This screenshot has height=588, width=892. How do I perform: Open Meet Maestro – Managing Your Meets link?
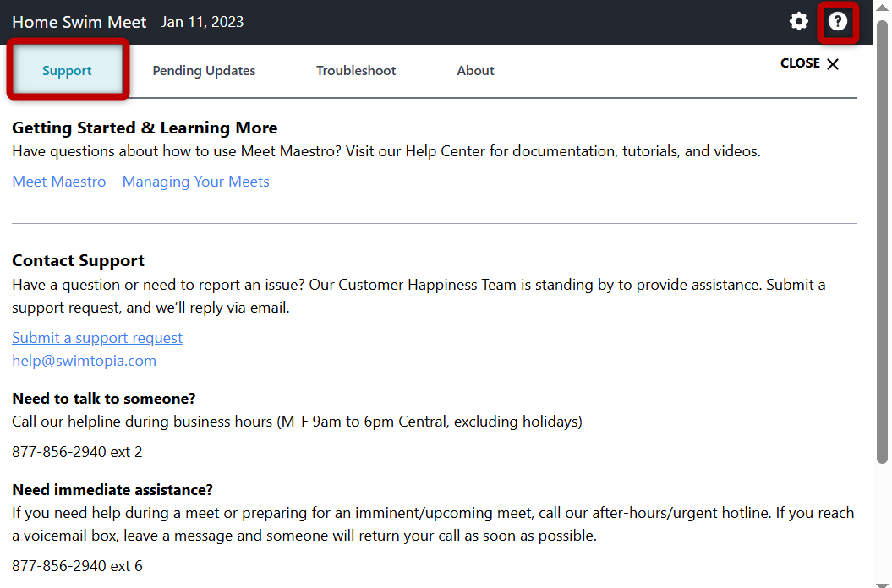click(x=140, y=182)
